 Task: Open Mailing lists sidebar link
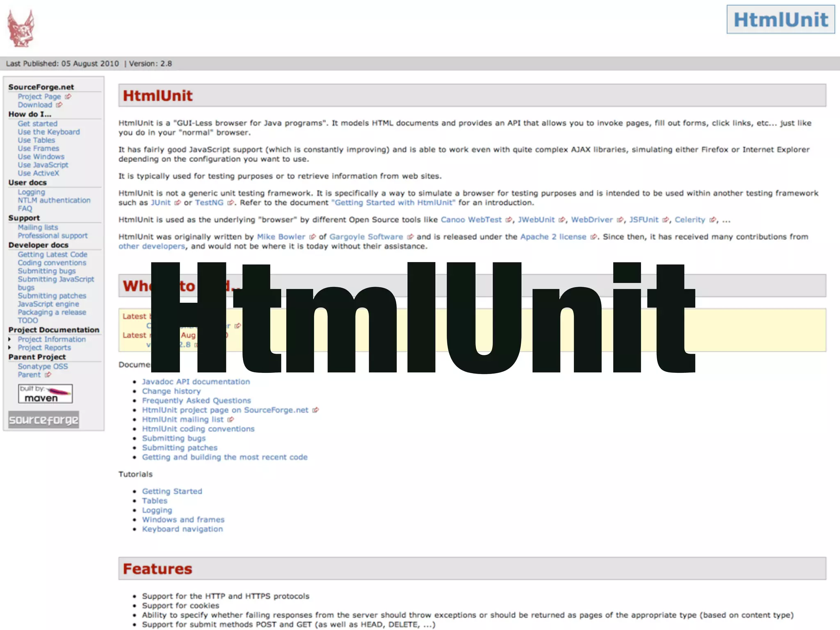coord(38,227)
